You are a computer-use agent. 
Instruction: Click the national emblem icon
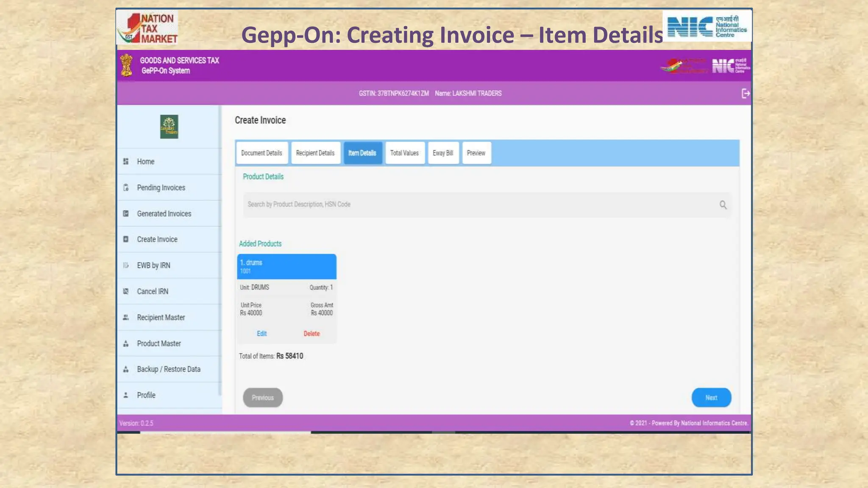click(126, 65)
